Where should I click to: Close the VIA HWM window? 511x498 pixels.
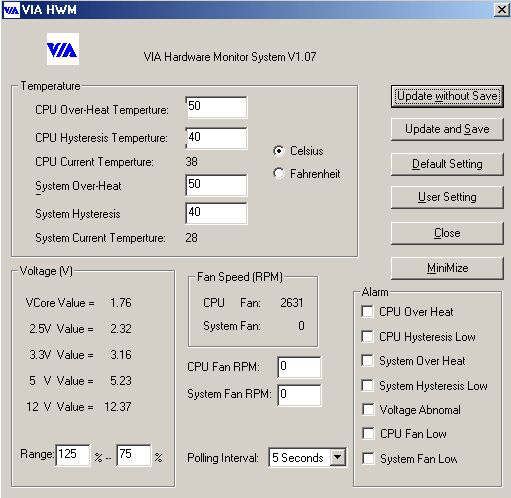(501, 10)
